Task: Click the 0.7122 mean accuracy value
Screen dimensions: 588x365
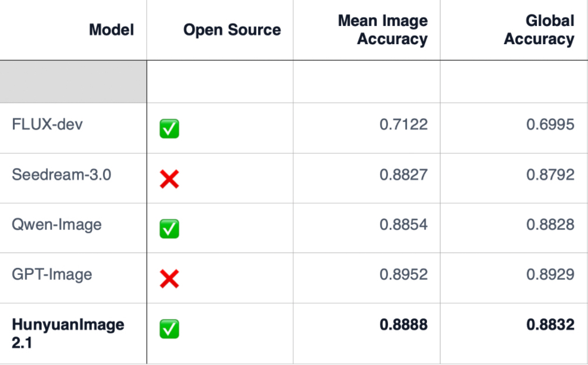Action: point(403,125)
